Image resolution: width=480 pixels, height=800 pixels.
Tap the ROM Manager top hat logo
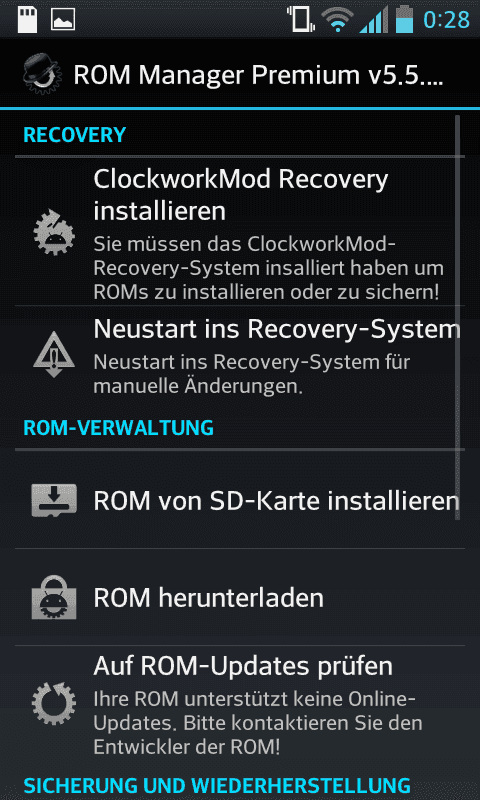point(42,75)
